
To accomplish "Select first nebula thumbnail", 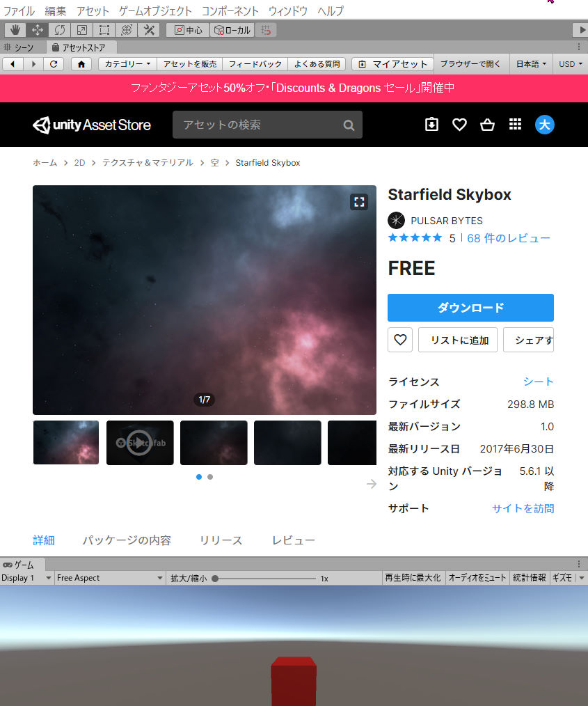I will pos(66,443).
